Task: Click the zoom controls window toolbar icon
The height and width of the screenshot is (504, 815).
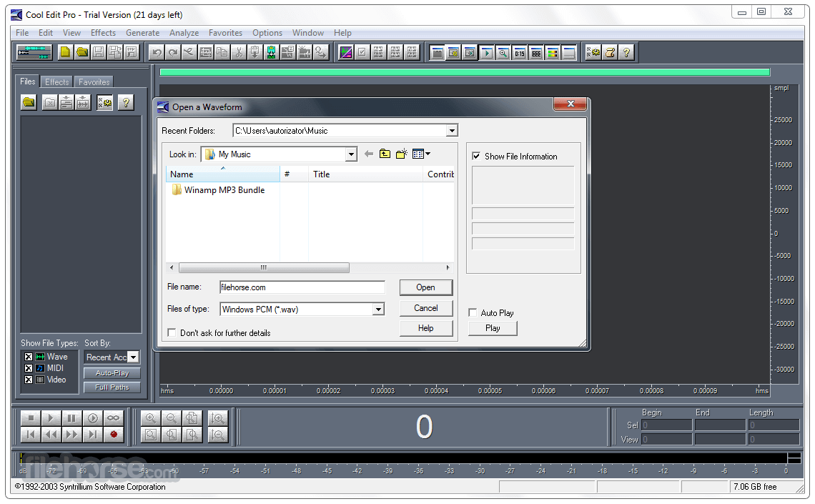Action: [x=503, y=52]
